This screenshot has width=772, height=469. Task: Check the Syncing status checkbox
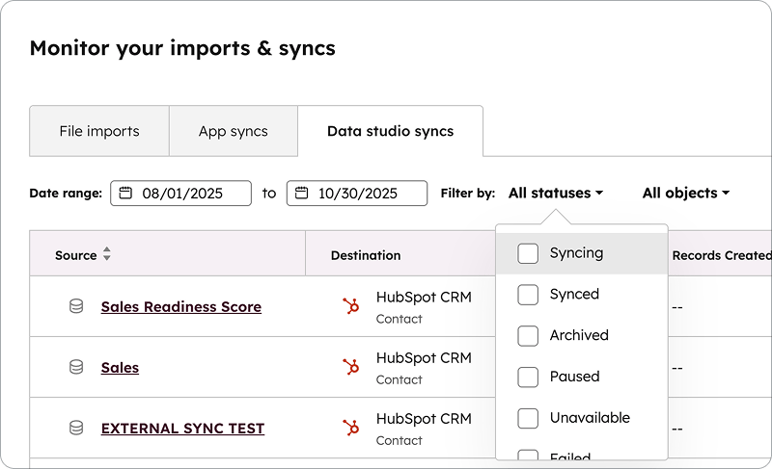pyautogui.click(x=528, y=253)
